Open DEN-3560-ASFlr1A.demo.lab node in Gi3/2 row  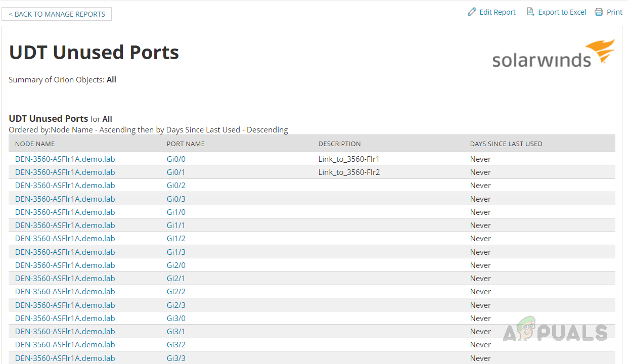[x=65, y=344]
